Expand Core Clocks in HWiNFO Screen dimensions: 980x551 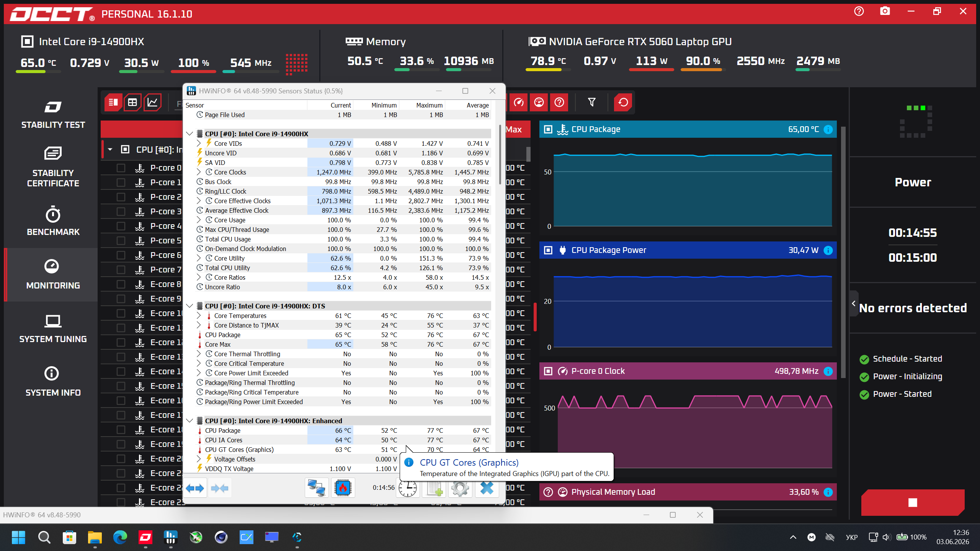[x=199, y=172]
